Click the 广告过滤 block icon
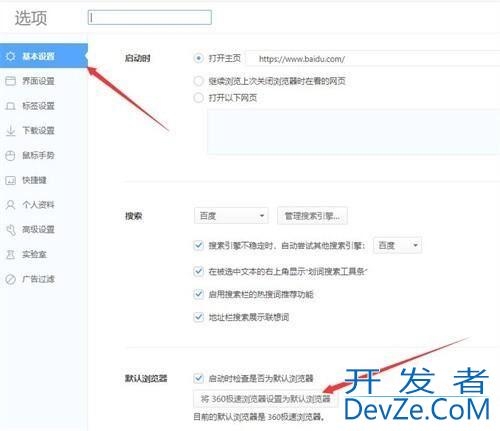 10,279
